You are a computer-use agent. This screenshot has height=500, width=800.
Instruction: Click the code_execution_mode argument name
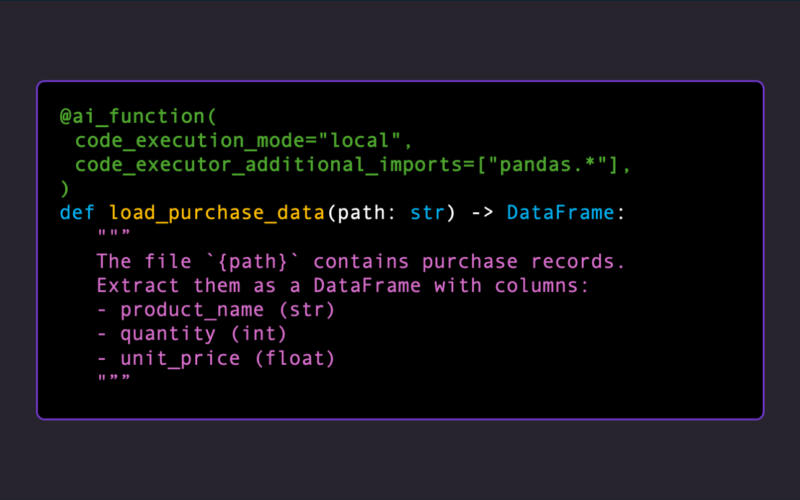tap(176, 140)
